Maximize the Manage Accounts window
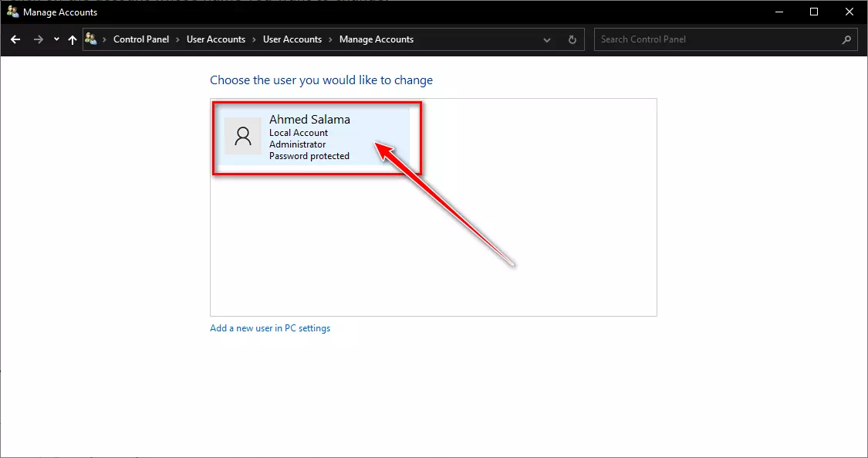 tap(814, 12)
